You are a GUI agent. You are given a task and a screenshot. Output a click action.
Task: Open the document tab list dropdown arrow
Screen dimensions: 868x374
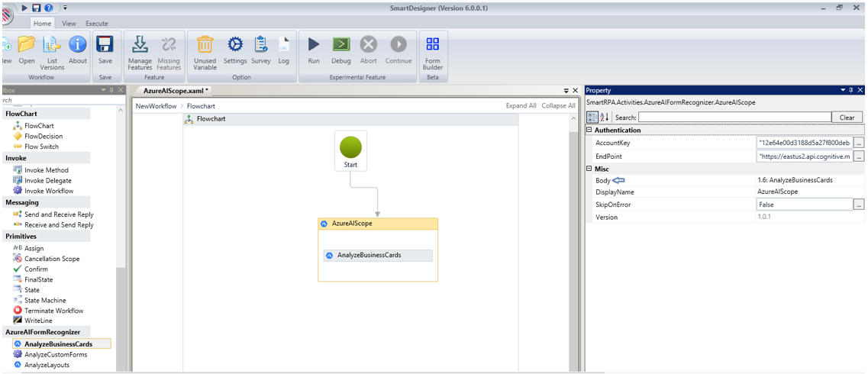click(566, 90)
